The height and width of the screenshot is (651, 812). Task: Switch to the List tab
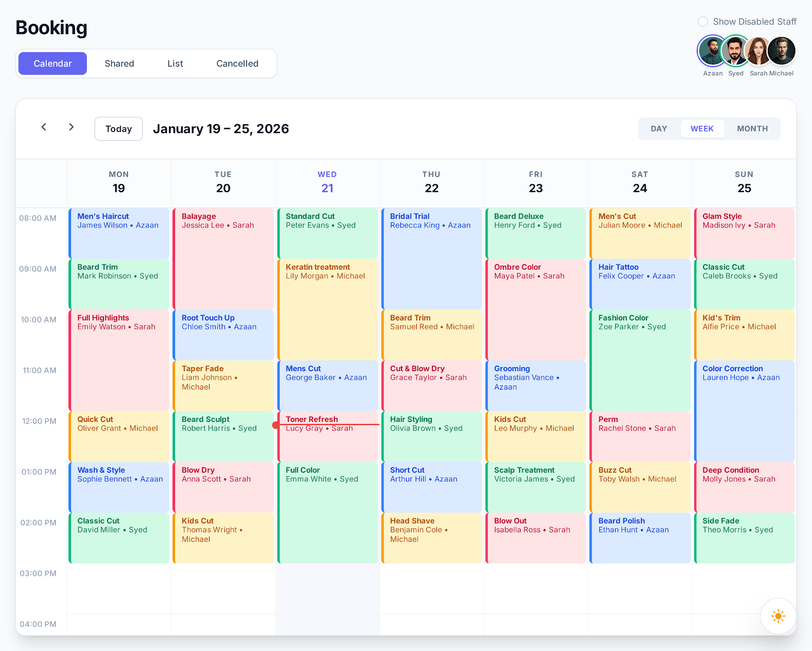click(x=175, y=63)
